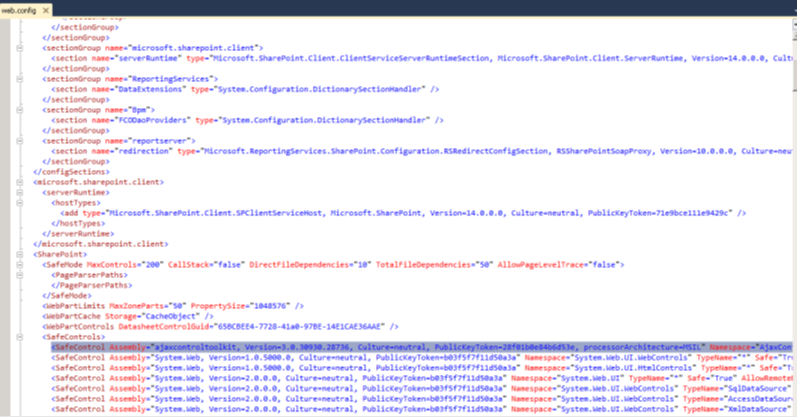Click the </SafeMode> closing tag
Image resolution: width=798 pixels, height=417 pixels.
67,296
